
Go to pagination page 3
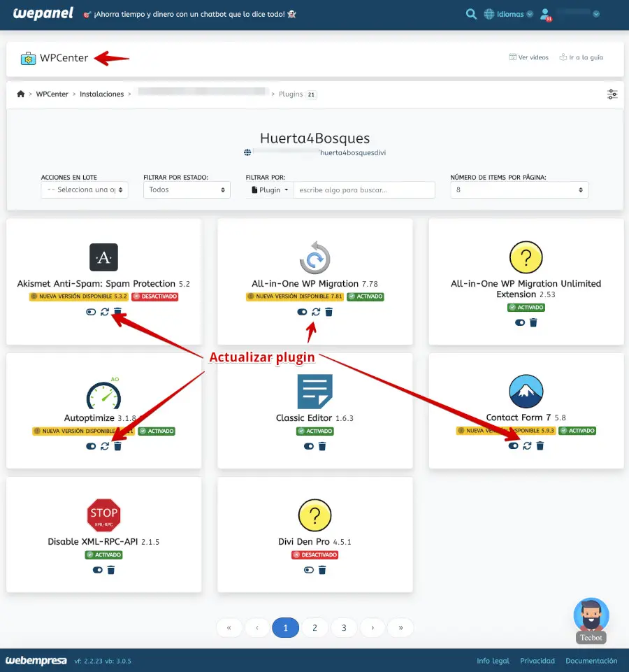point(344,628)
